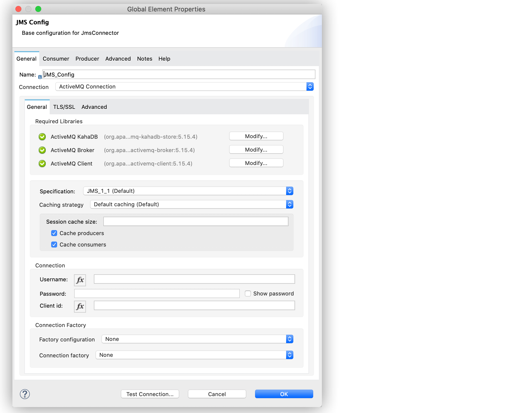Click the fx icon beside Username

click(80, 280)
